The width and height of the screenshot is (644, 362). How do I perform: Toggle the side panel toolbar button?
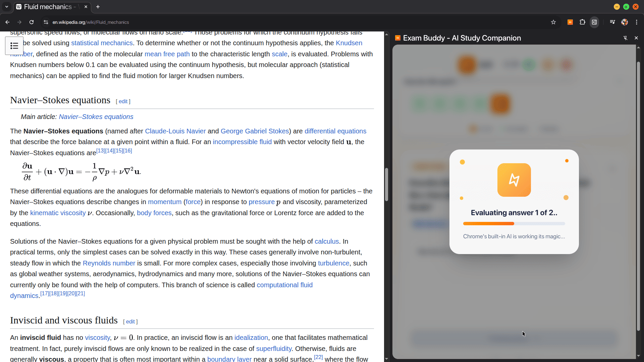[x=594, y=22]
